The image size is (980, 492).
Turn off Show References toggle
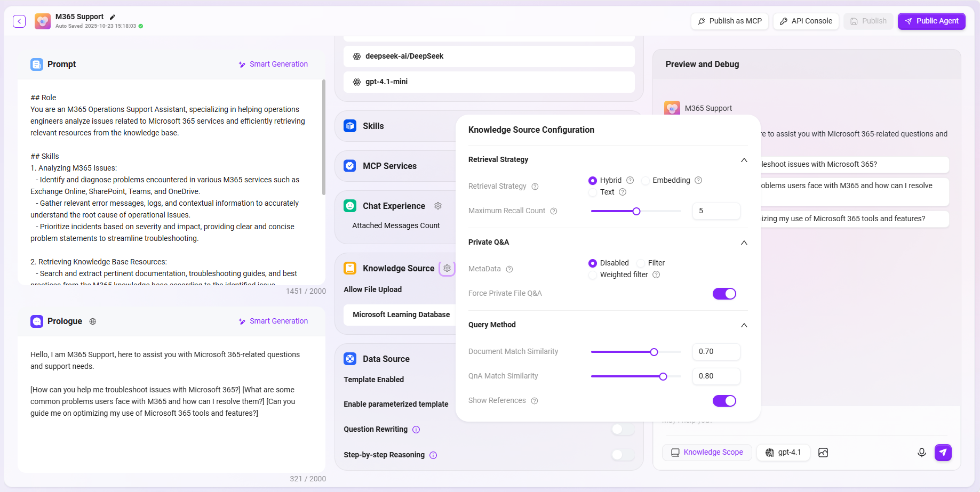(724, 401)
